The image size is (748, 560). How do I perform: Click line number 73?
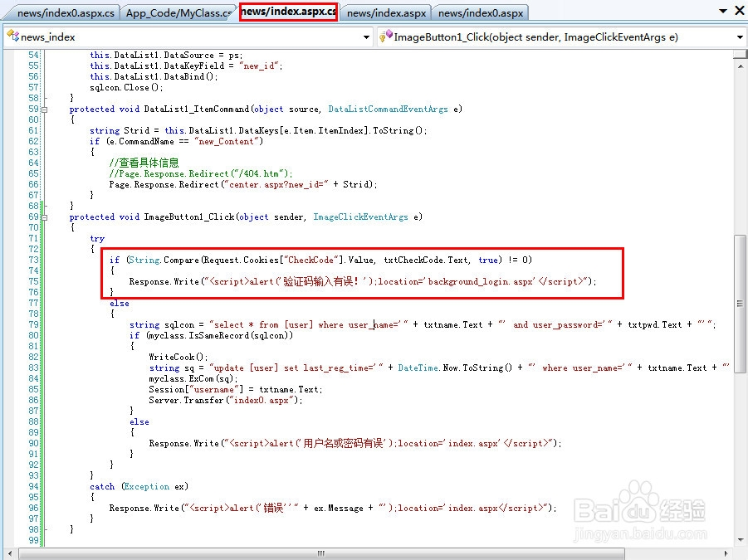click(33, 260)
